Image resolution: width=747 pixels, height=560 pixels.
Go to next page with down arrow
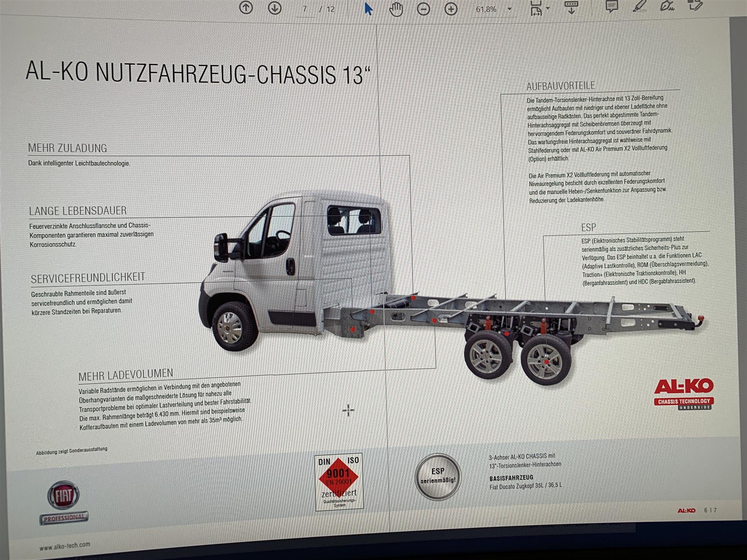[275, 8]
